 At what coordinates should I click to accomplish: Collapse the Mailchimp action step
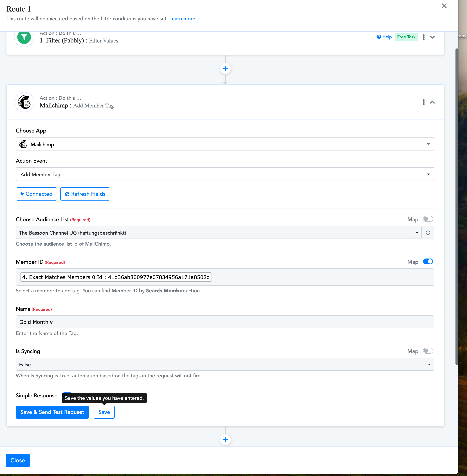pyautogui.click(x=432, y=102)
